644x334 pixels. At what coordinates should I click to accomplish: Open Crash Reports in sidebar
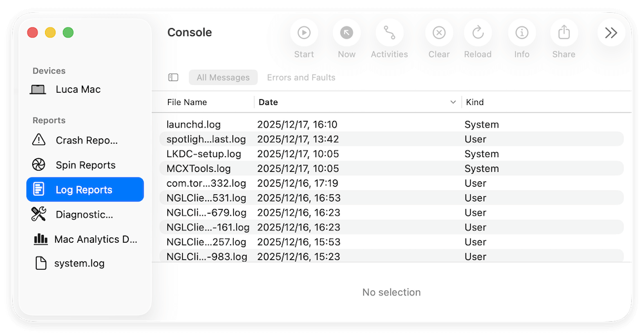pos(85,140)
